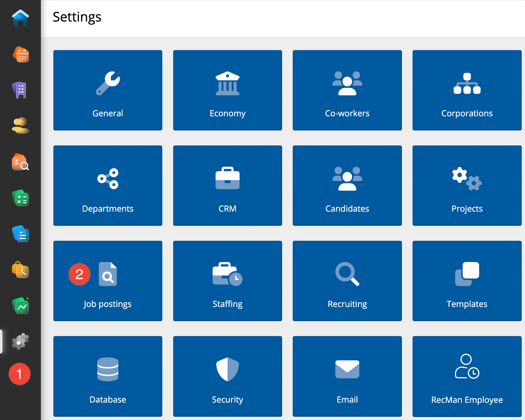Open Co-workers settings
525x420 pixels.
click(x=347, y=90)
